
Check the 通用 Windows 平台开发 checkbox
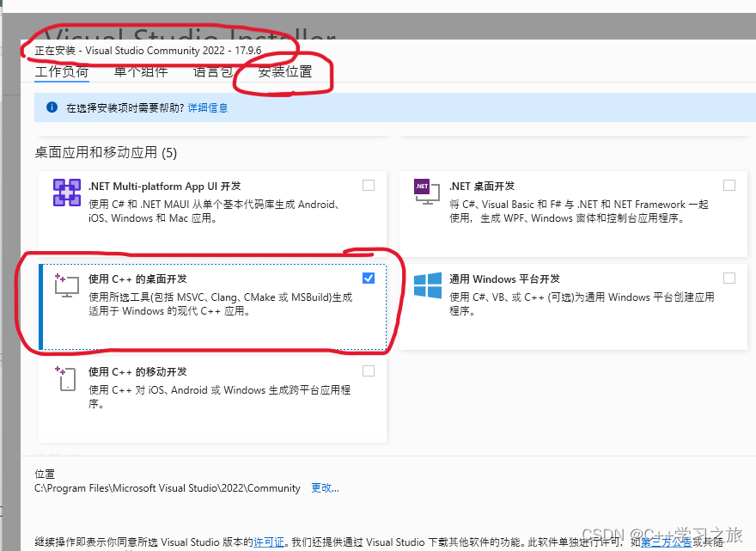729,279
